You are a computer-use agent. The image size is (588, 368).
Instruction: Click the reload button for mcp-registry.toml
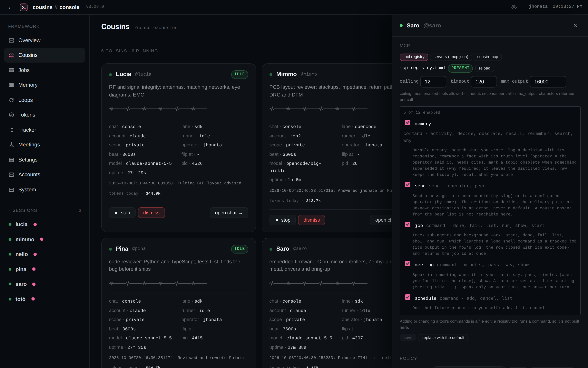click(x=484, y=68)
